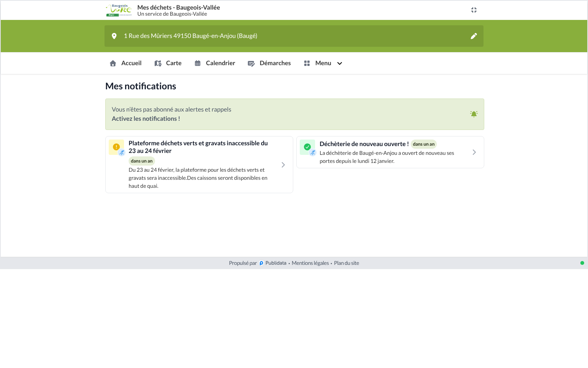Image resolution: width=588 pixels, height=368 pixels.
Task: Click the Calendrier calendar icon
Action: coord(198,63)
